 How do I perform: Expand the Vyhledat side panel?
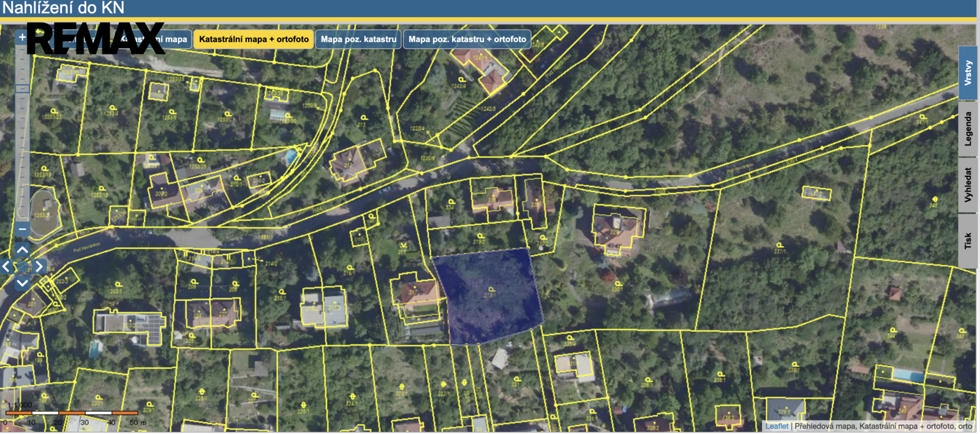click(x=968, y=185)
